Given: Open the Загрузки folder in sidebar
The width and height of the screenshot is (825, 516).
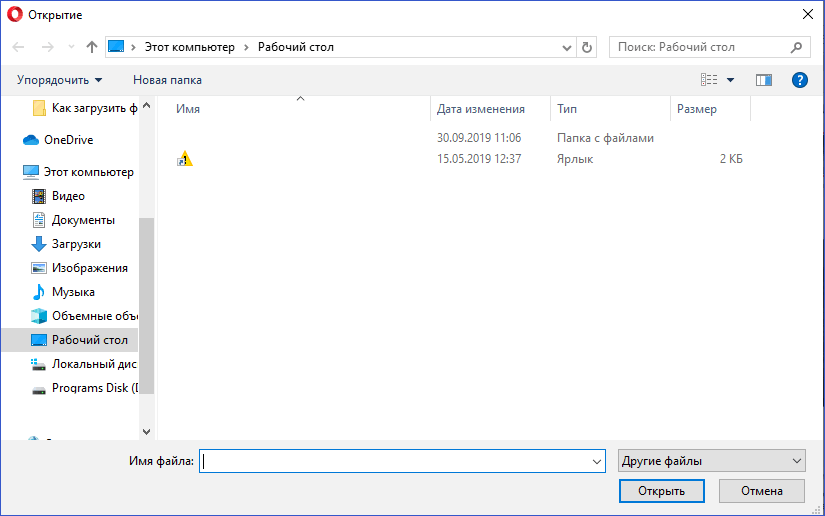Looking at the screenshot, I should pyautogui.click(x=76, y=244).
